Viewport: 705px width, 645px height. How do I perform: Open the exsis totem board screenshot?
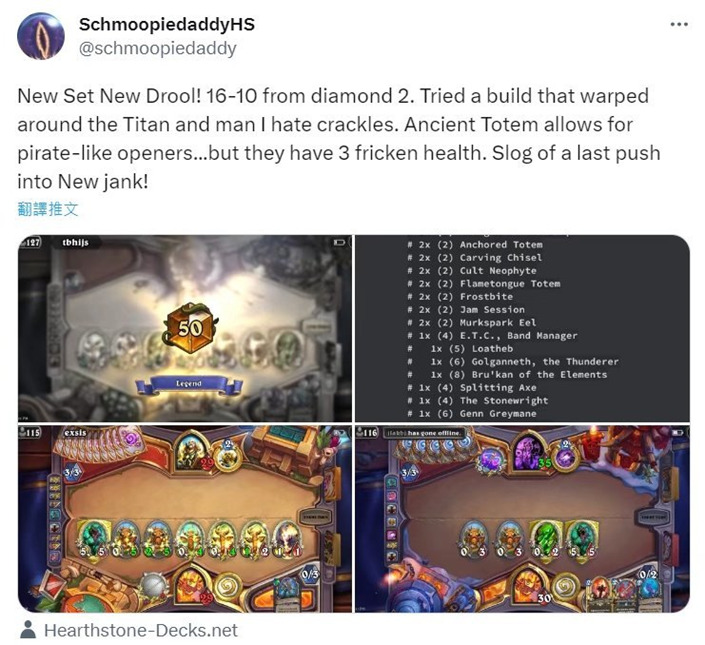pos(185,519)
